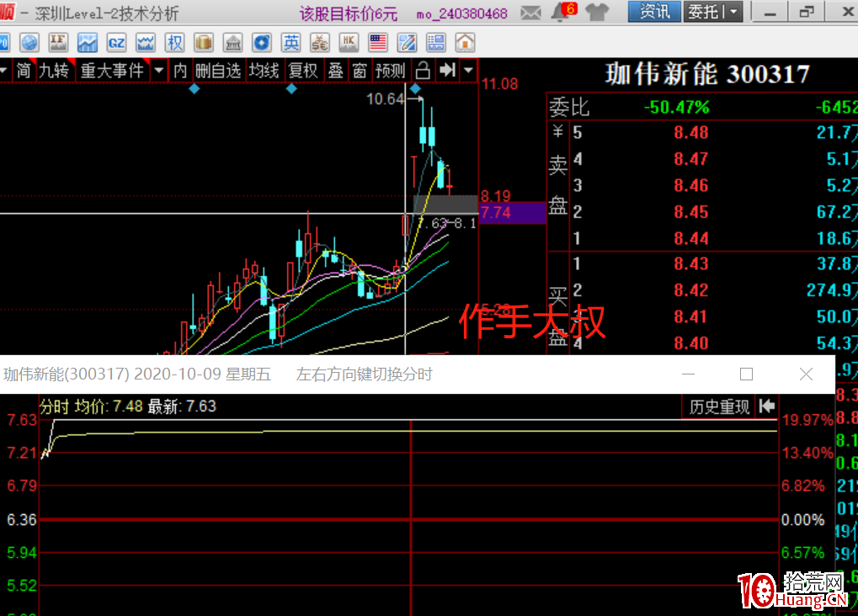Click 删自选 to remove from watchlist
The width and height of the screenshot is (858, 616).
tap(218, 71)
